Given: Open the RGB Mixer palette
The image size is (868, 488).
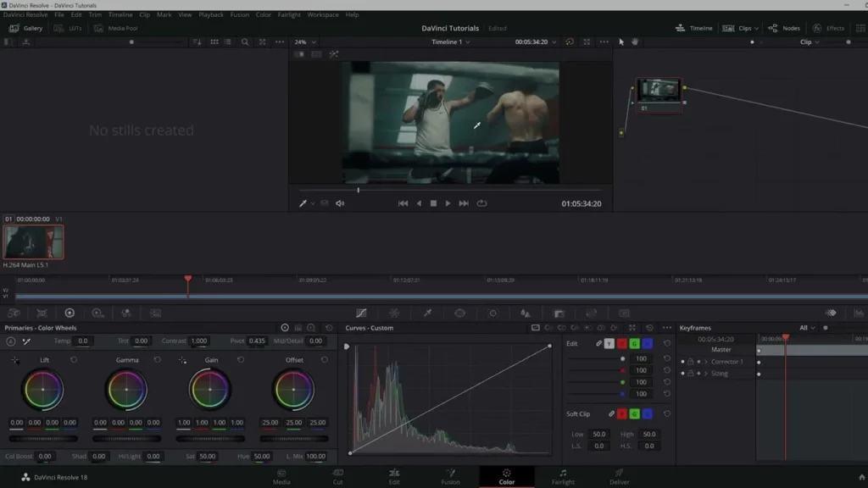Looking at the screenshot, I should [x=126, y=313].
